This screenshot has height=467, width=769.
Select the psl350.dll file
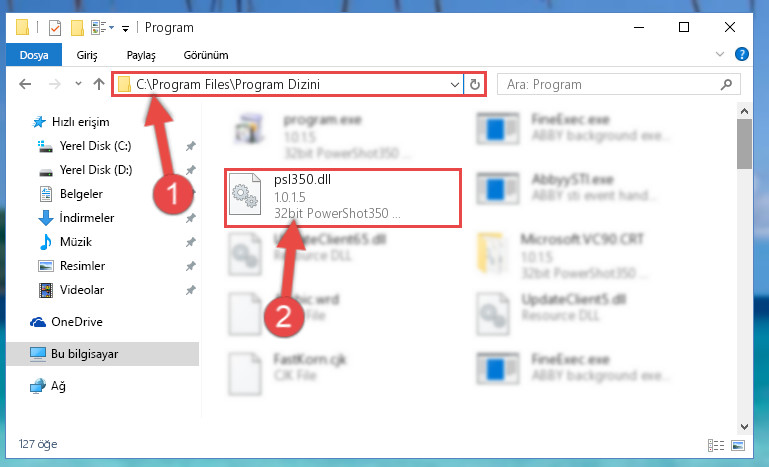pos(343,198)
